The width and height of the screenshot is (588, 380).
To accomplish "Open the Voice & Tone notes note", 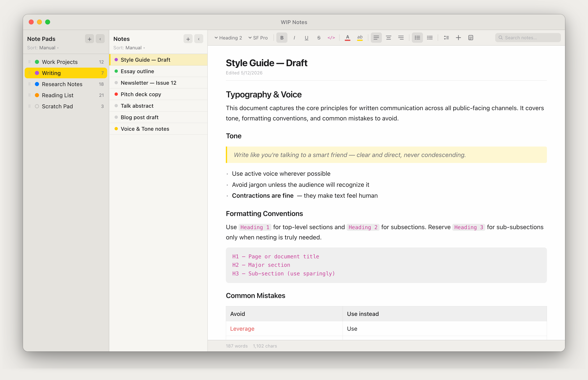I will pos(158,129).
